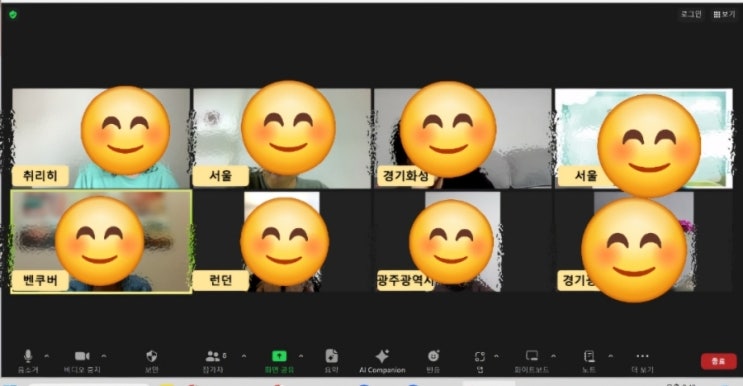Select the 경기화성 participant video tile
This screenshot has width=743, height=386.
(462, 138)
